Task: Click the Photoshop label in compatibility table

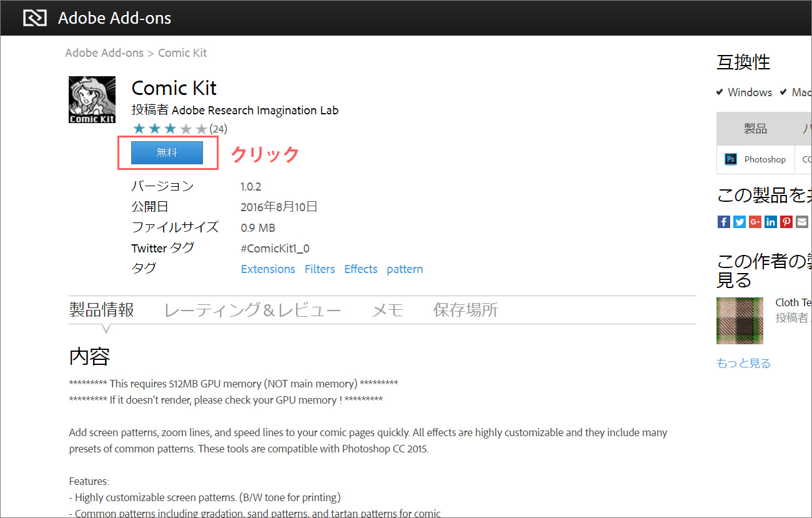Action: (x=765, y=159)
